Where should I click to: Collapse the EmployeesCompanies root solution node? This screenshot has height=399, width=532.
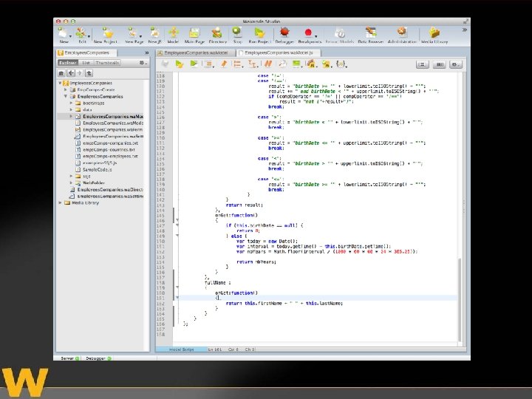point(61,83)
